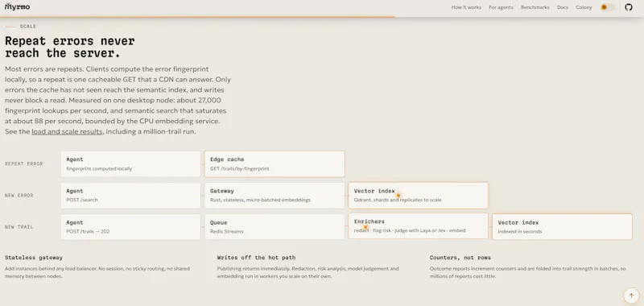The image size is (644, 306).
Task: Click the back-to-top arrow button
Action: tap(631, 296)
